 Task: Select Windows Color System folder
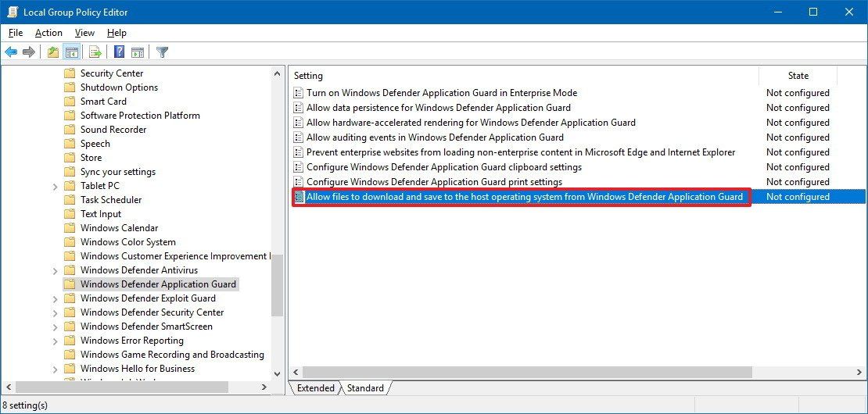click(x=128, y=242)
